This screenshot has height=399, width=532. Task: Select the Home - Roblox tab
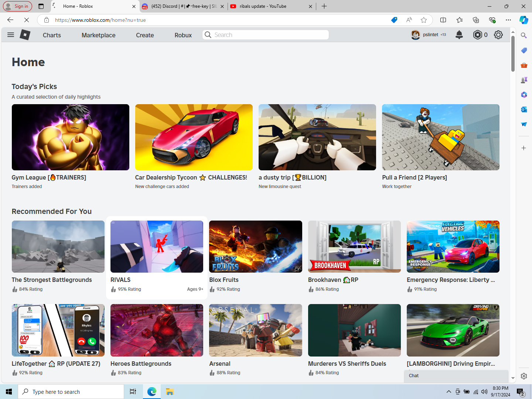click(94, 6)
